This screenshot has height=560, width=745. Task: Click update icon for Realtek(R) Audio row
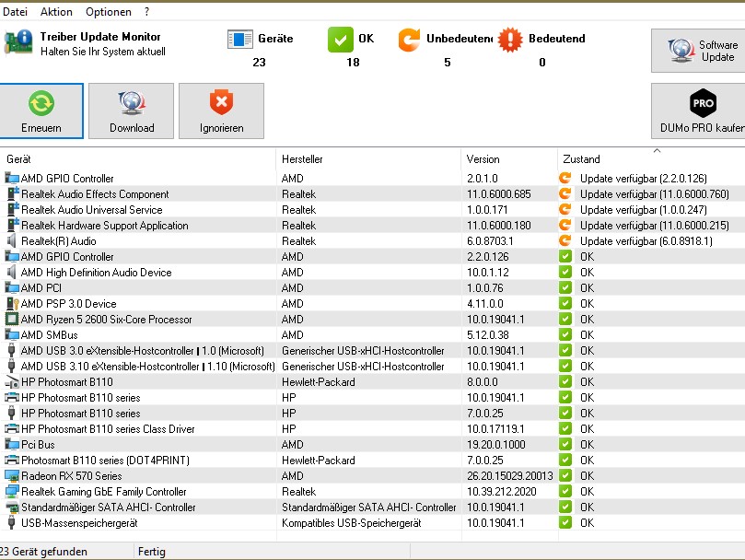click(x=565, y=241)
